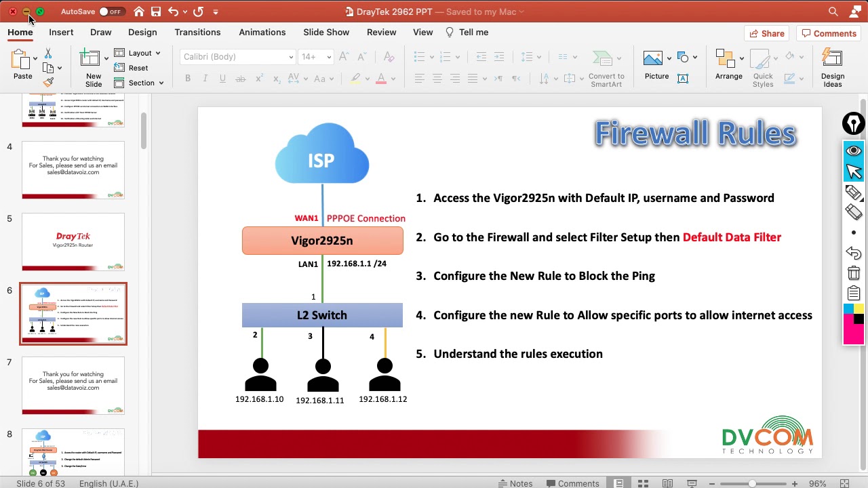Save the presentation with the disk icon
This screenshot has width=868, height=488.
156,12
